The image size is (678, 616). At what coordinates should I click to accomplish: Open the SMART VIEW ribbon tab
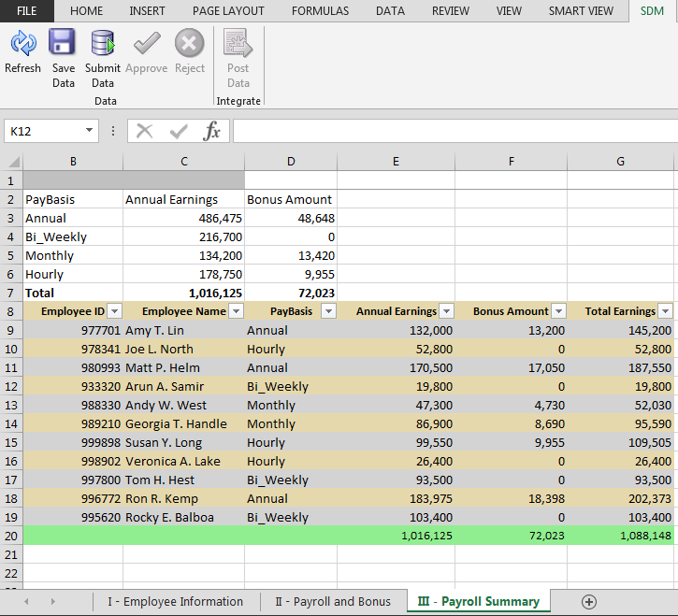(x=581, y=11)
